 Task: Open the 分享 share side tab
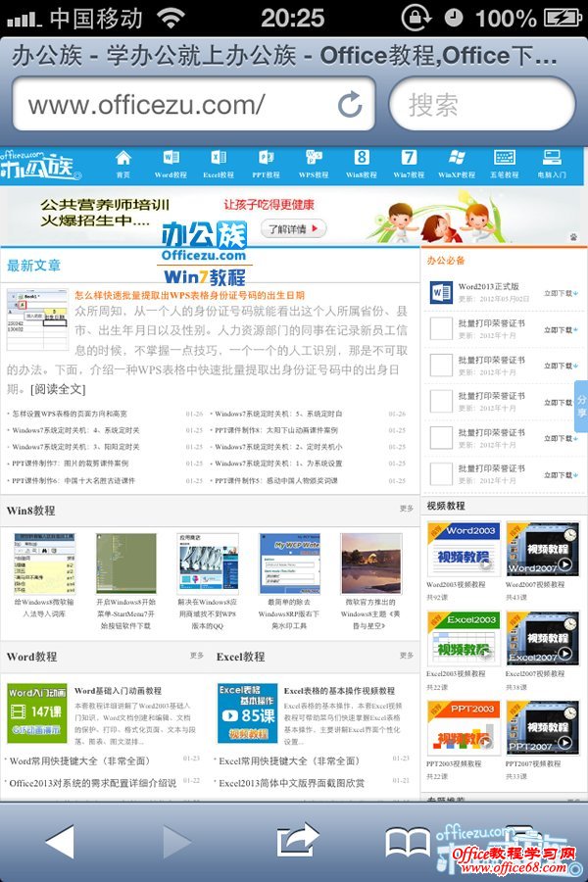[x=581, y=406]
